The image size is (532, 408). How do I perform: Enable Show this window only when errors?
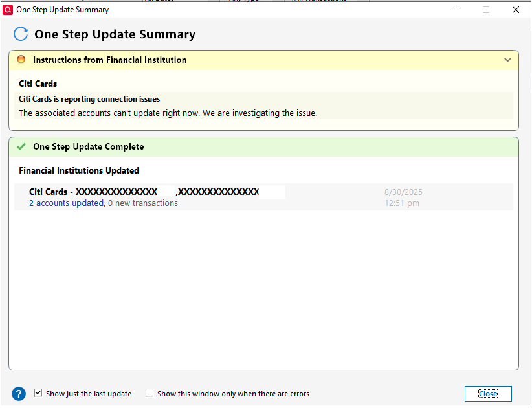(150, 393)
